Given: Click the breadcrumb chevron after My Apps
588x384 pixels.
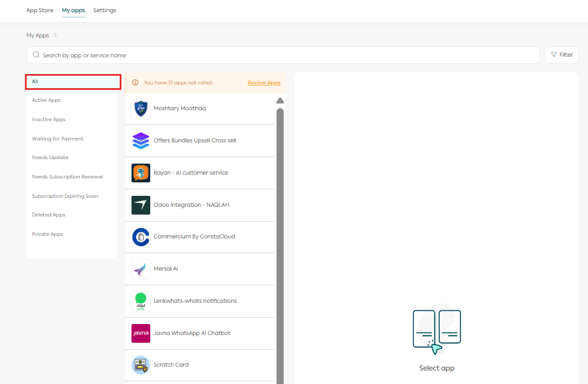Looking at the screenshot, I should 55,35.
